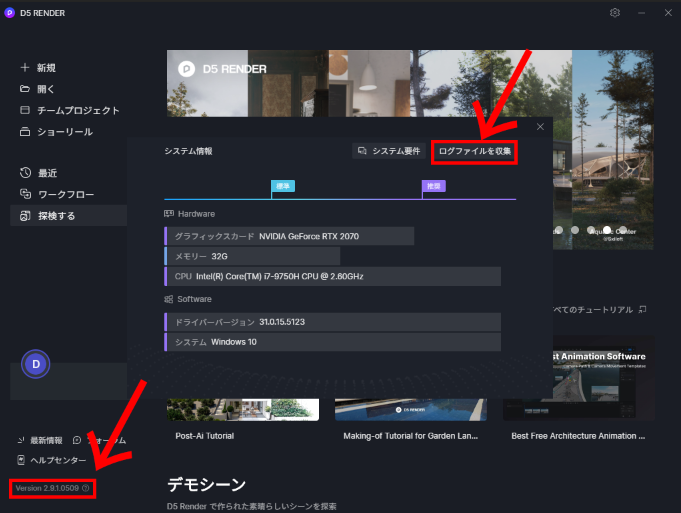Select ショーリール in sidebar
The width and height of the screenshot is (681, 513).
tap(65, 132)
